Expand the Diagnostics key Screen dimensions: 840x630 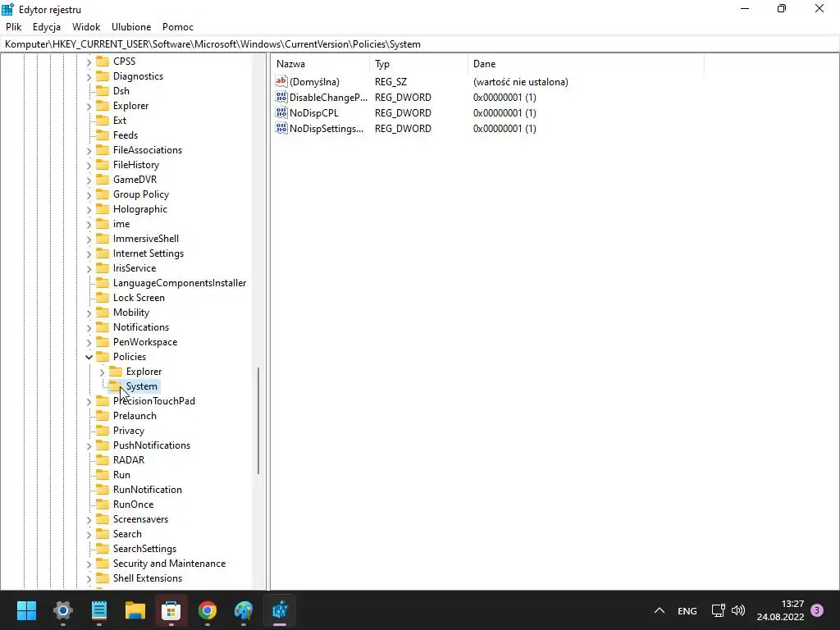[89, 77]
